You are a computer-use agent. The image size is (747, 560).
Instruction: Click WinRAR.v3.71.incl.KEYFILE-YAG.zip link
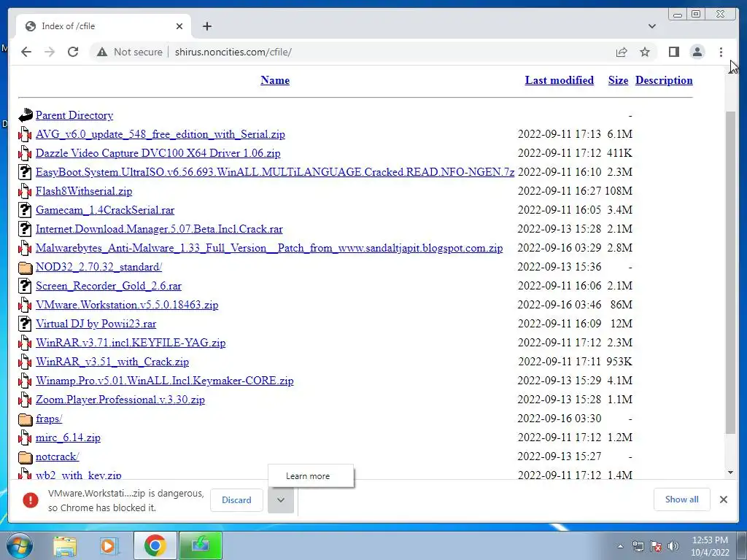pyautogui.click(x=131, y=343)
